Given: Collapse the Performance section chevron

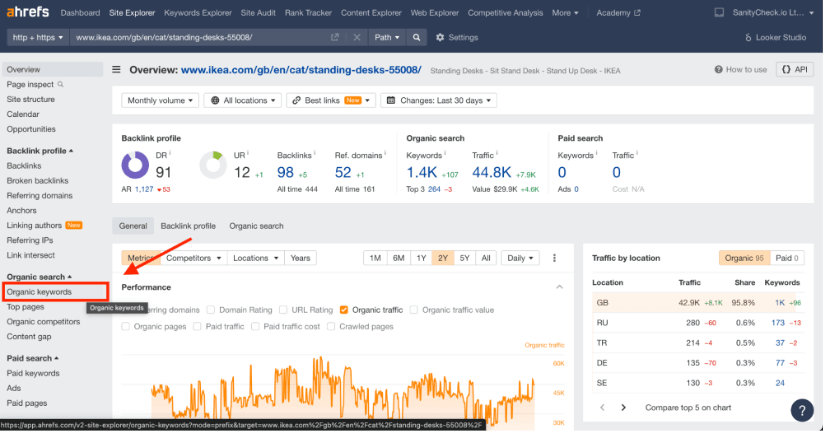Looking at the screenshot, I should [559, 287].
